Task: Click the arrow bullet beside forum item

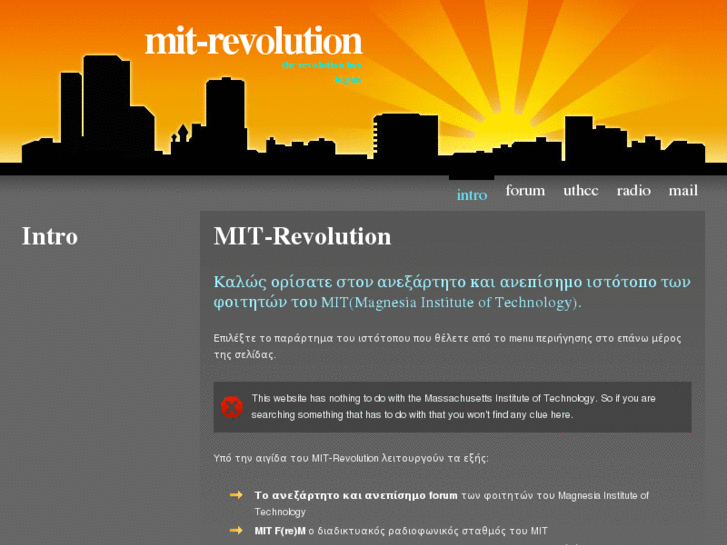Action: [236, 495]
